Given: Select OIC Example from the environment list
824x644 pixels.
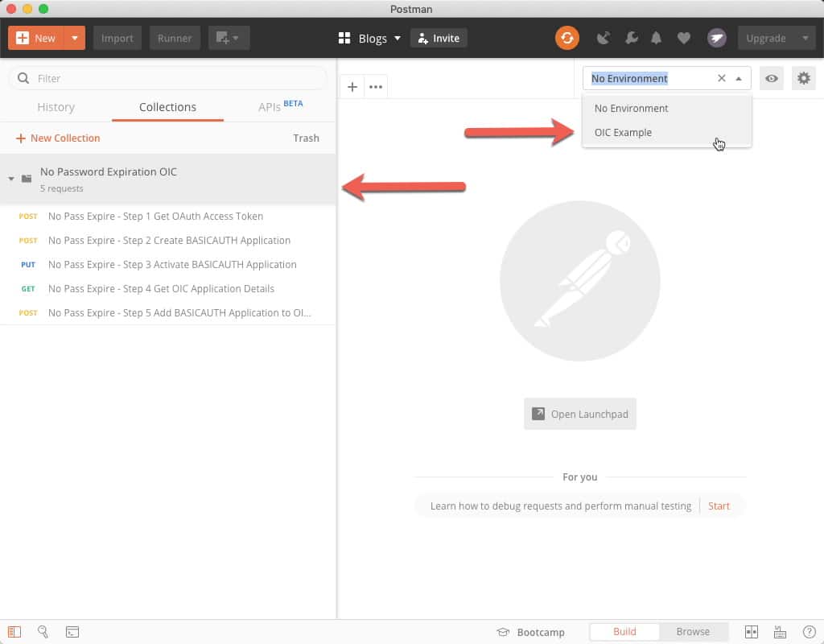Looking at the screenshot, I should coord(624,132).
